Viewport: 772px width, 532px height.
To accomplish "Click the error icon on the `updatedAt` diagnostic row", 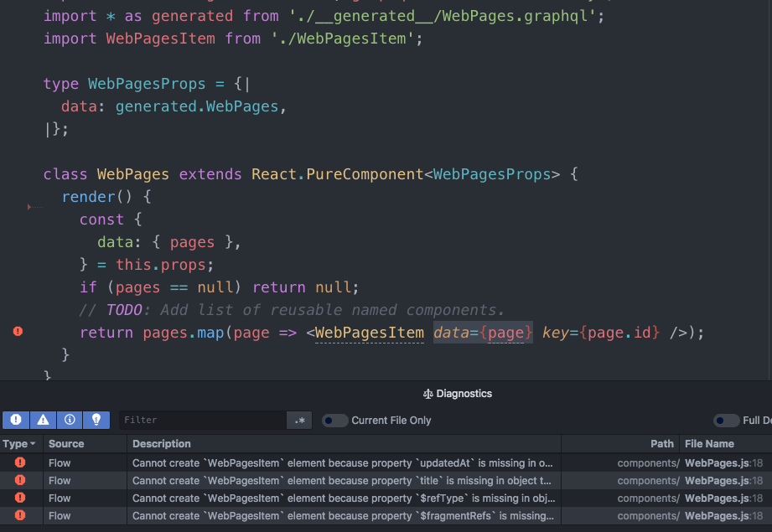I will pyautogui.click(x=20, y=462).
